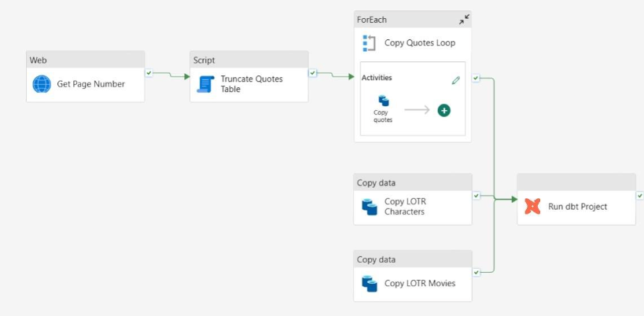Select the script icon on Truncate Quotes Table
Screen dimensions: 644x316
(x=206, y=84)
